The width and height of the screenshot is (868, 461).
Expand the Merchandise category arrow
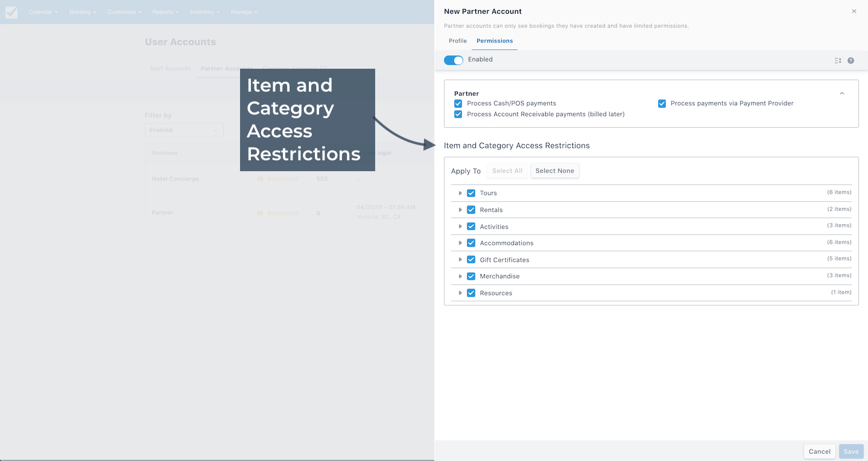pyautogui.click(x=460, y=276)
